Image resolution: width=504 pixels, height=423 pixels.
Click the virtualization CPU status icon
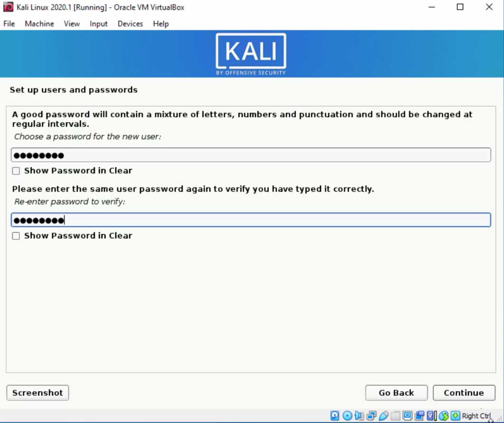[x=431, y=415]
